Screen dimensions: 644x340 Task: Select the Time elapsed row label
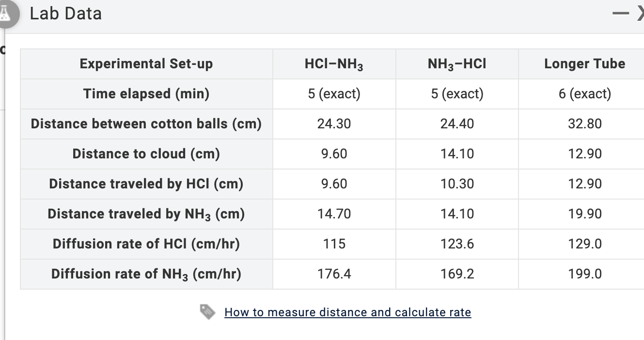click(146, 93)
